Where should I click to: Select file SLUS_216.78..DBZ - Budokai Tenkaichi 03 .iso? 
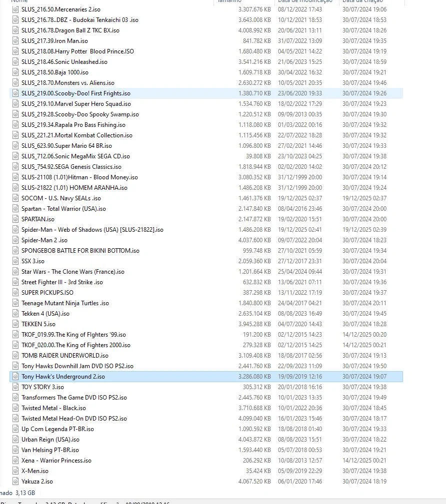coord(80,20)
